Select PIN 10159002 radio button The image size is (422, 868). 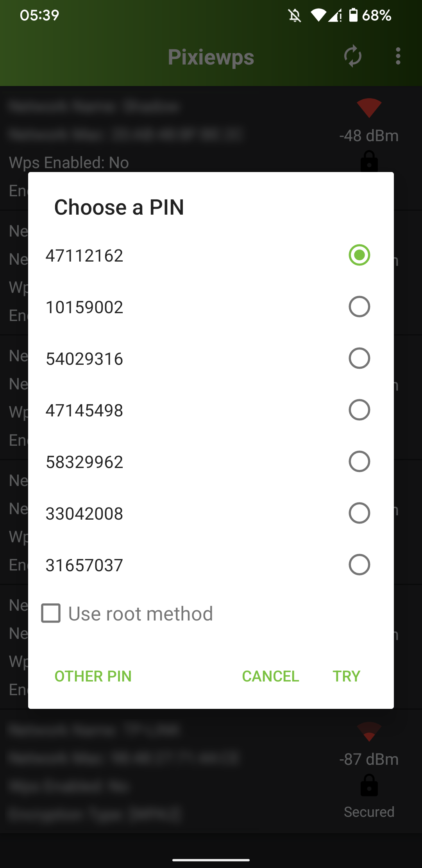click(359, 307)
